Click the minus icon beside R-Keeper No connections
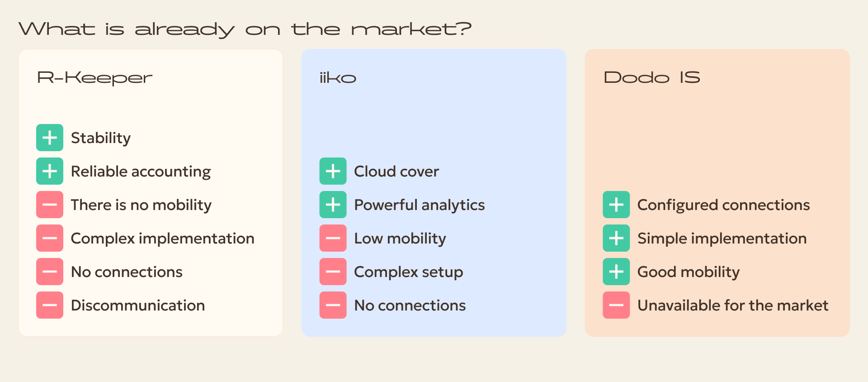 pos(50,272)
